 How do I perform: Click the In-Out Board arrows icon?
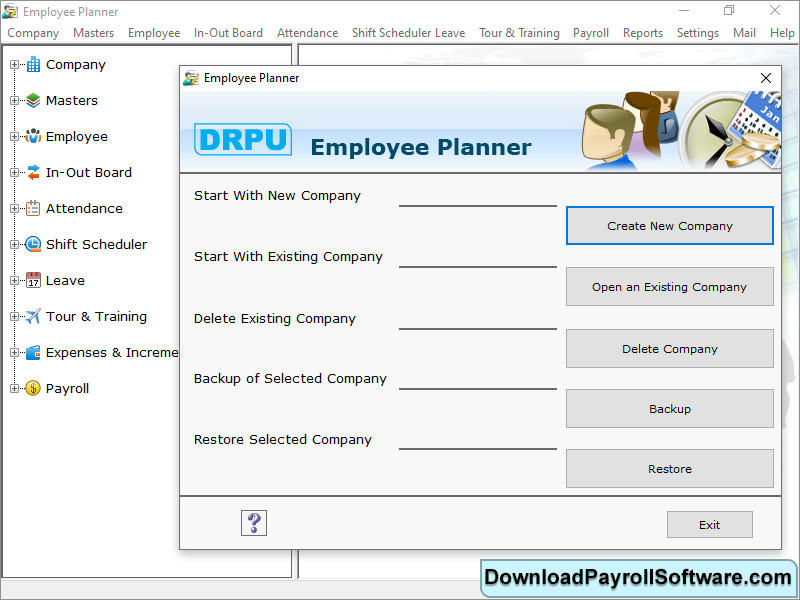[x=33, y=172]
